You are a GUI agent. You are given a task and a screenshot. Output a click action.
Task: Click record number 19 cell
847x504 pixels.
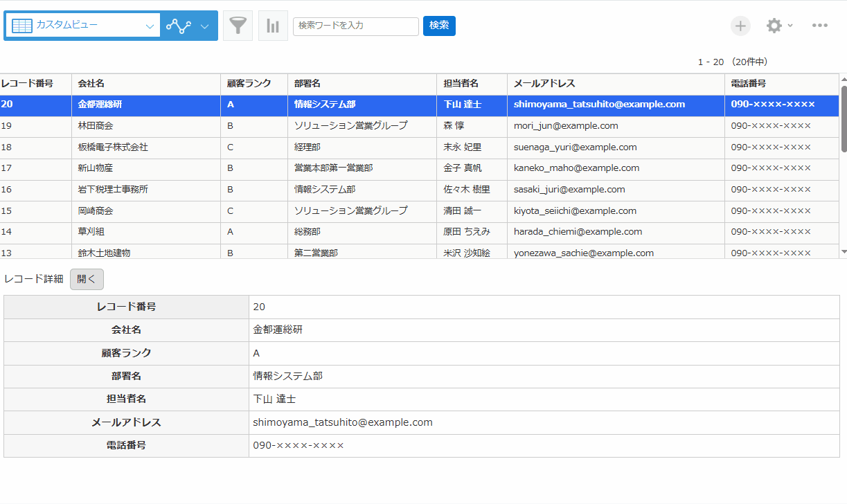pyautogui.click(x=35, y=127)
